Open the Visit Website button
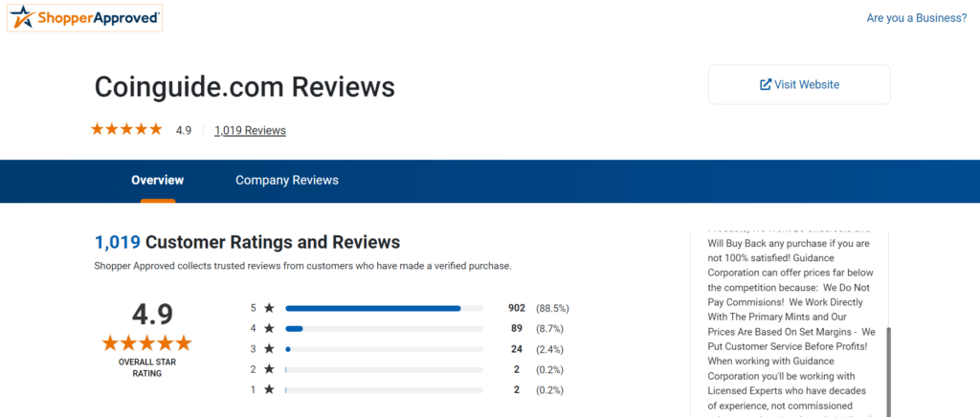Image resolution: width=980 pixels, height=417 pixels. click(799, 84)
